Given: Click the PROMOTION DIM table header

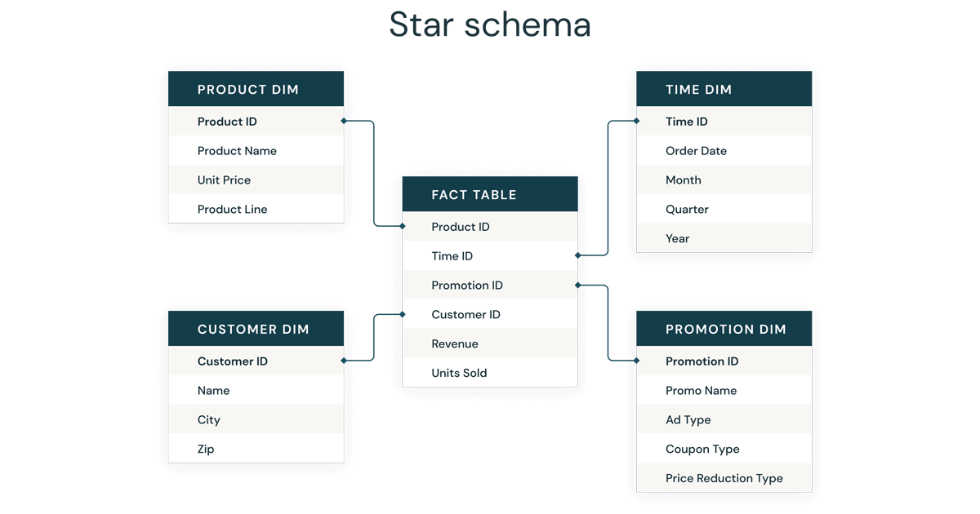Looking at the screenshot, I should [724, 329].
